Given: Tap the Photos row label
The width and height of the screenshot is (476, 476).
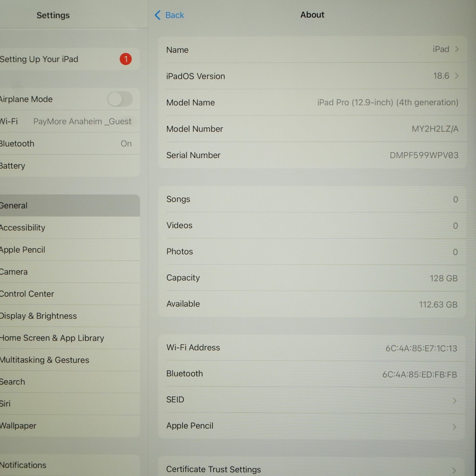Looking at the screenshot, I should click(x=180, y=252).
